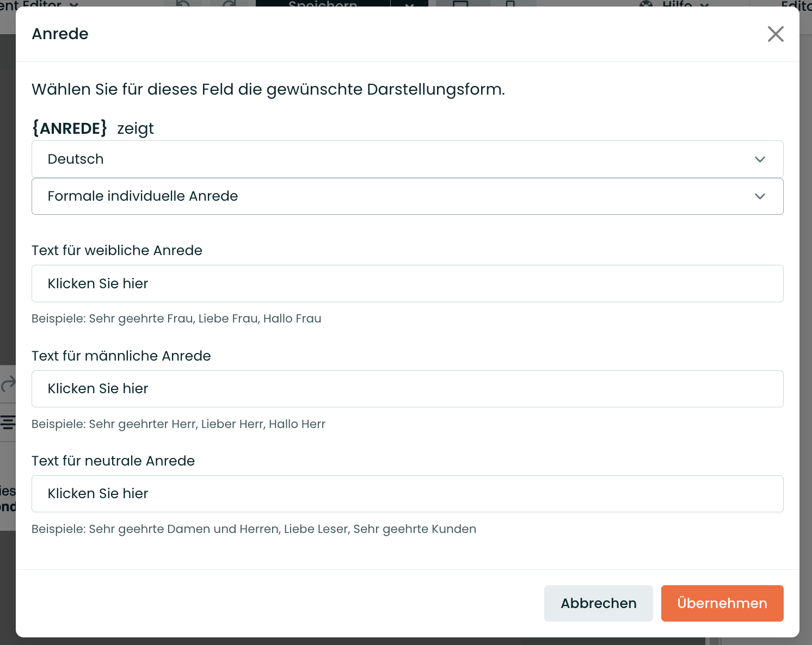Click the redo arrow at left edge
Screen dimensions: 812x645
tap(8, 384)
